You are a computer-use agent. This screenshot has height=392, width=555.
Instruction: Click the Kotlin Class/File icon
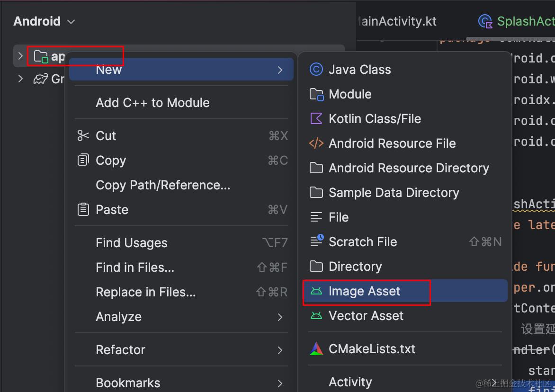click(316, 119)
